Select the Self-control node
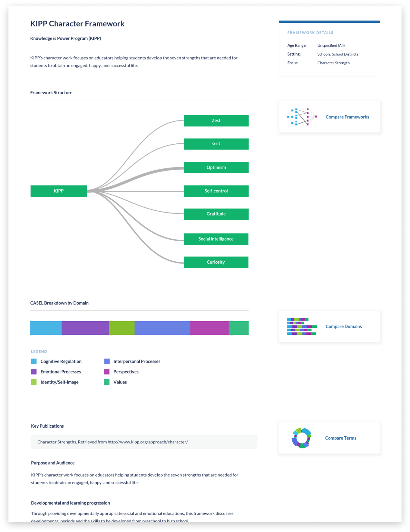Viewport: 410px width, 532px height. (x=216, y=191)
